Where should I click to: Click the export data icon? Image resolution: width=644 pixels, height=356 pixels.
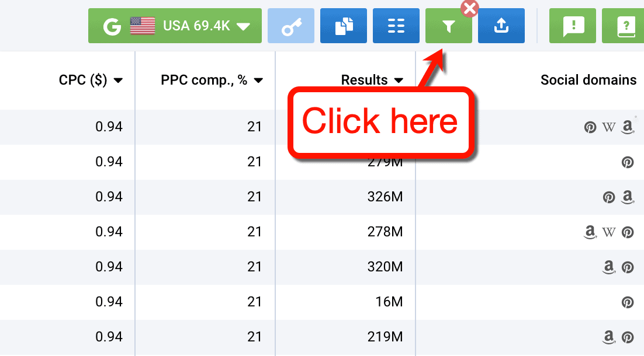coord(501,26)
